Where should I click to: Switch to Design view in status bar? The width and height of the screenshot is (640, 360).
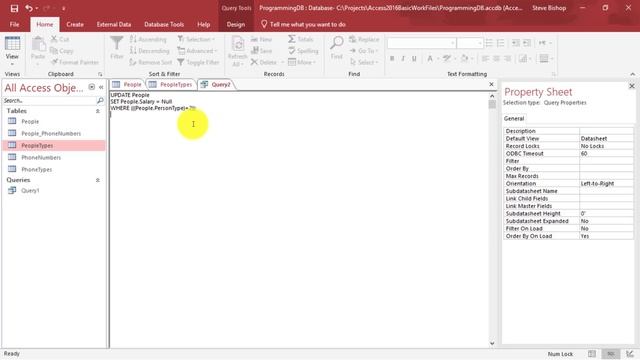tap(630, 354)
